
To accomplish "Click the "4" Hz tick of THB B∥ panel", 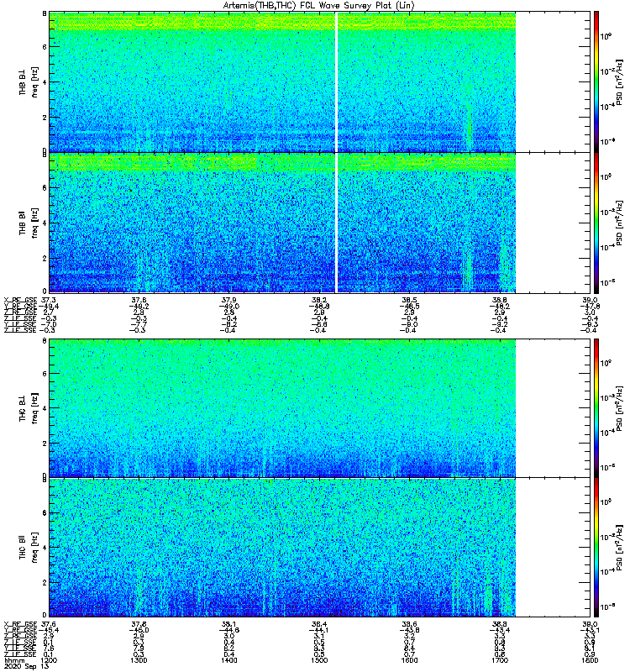I will [45, 223].
